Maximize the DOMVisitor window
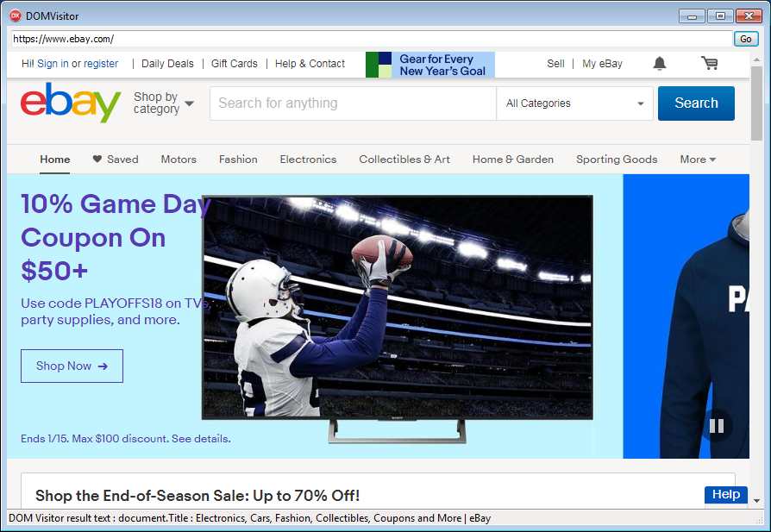771x532 pixels. click(x=720, y=16)
